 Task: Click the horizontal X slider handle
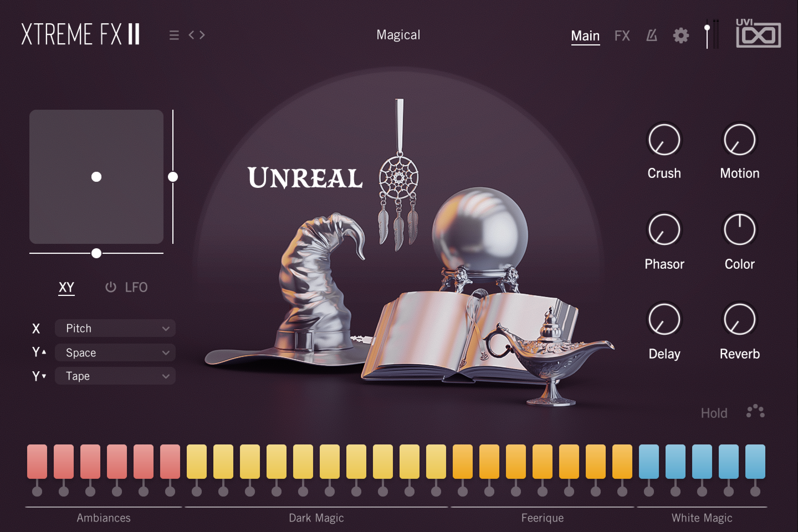pyautogui.click(x=96, y=253)
